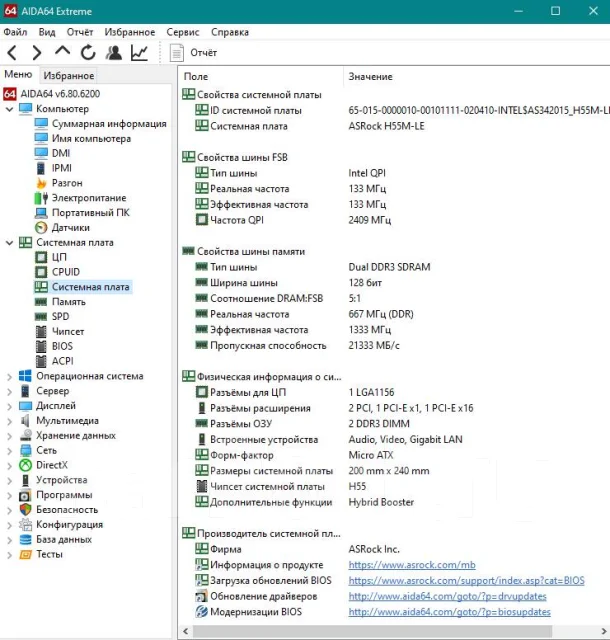Screen dimensions: 610x640
Task: Select Тесты tree node
Action: pyautogui.click(x=49, y=554)
